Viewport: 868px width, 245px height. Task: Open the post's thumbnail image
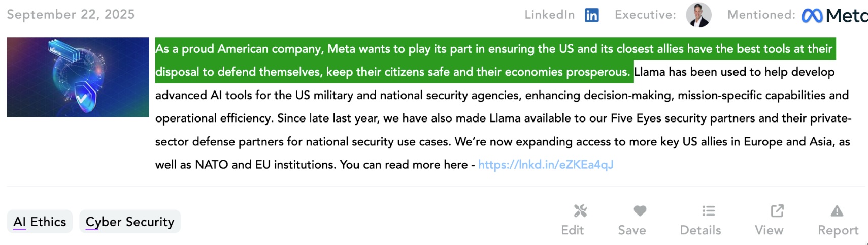coord(78,77)
